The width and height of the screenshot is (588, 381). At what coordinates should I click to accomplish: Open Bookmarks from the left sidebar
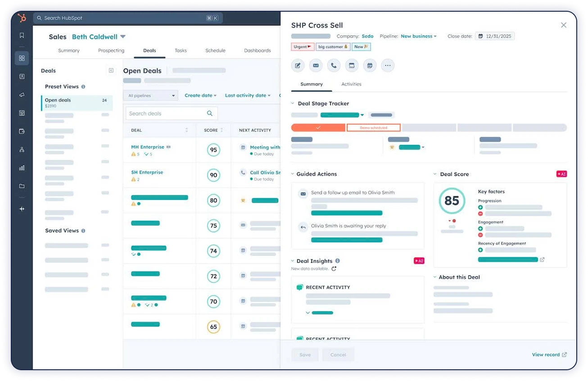(x=22, y=36)
